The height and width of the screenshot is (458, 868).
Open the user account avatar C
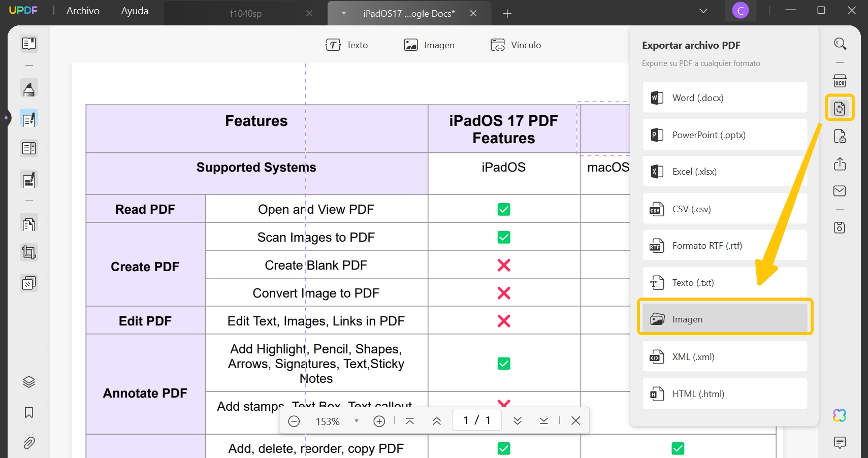coord(741,11)
